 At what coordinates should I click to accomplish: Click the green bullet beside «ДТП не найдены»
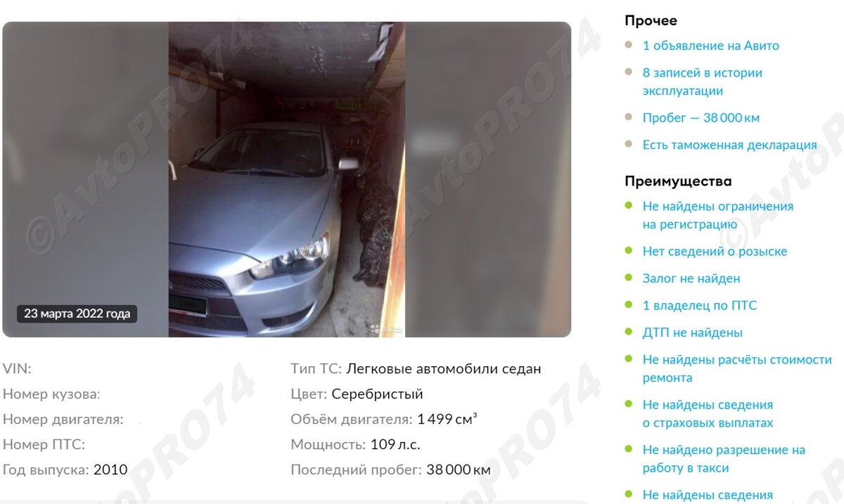629,332
